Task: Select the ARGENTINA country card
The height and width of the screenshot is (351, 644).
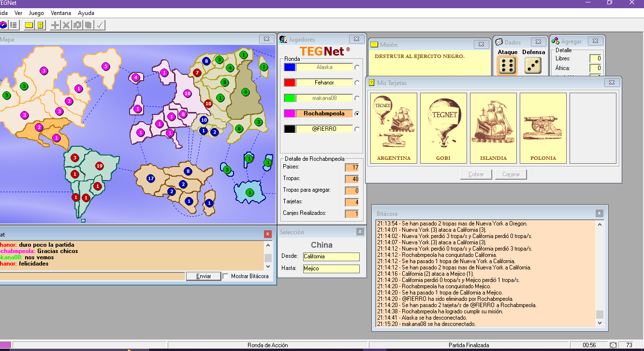Action: pyautogui.click(x=394, y=128)
